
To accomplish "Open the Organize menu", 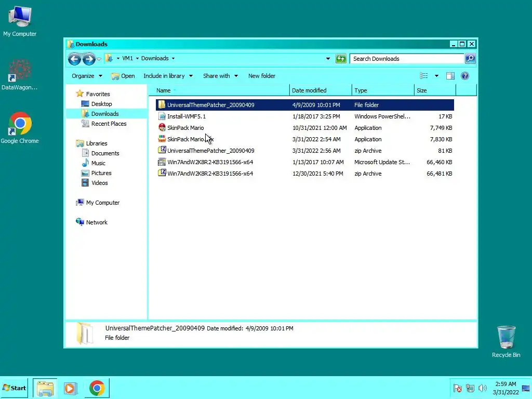I will [87, 76].
